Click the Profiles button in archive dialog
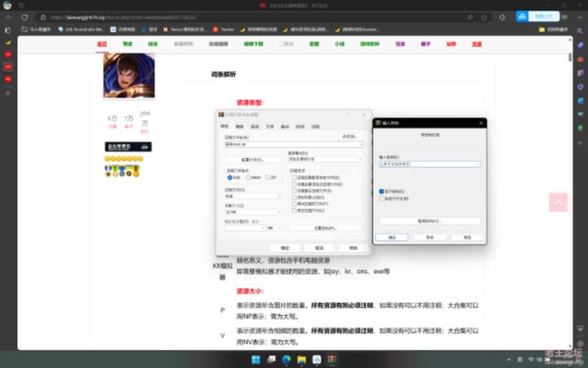The height and width of the screenshot is (368, 588). pos(253,159)
